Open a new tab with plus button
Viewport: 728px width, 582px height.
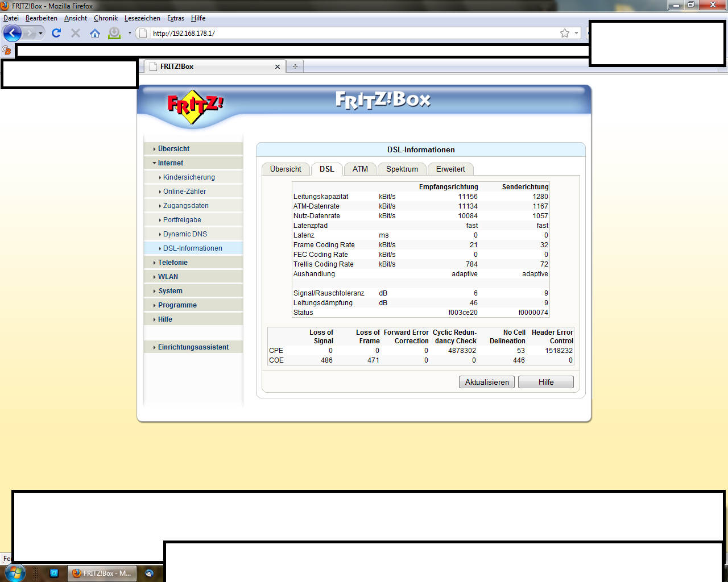tap(295, 66)
